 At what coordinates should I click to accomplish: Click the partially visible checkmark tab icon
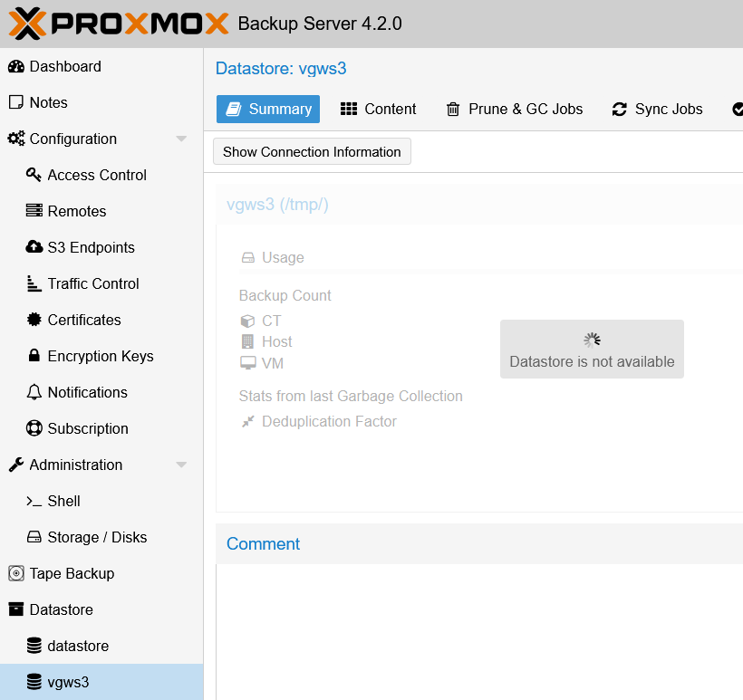[x=738, y=109]
